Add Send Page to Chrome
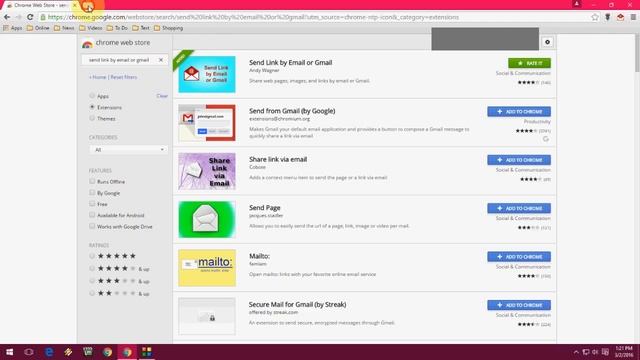The image size is (640, 360). (519, 208)
